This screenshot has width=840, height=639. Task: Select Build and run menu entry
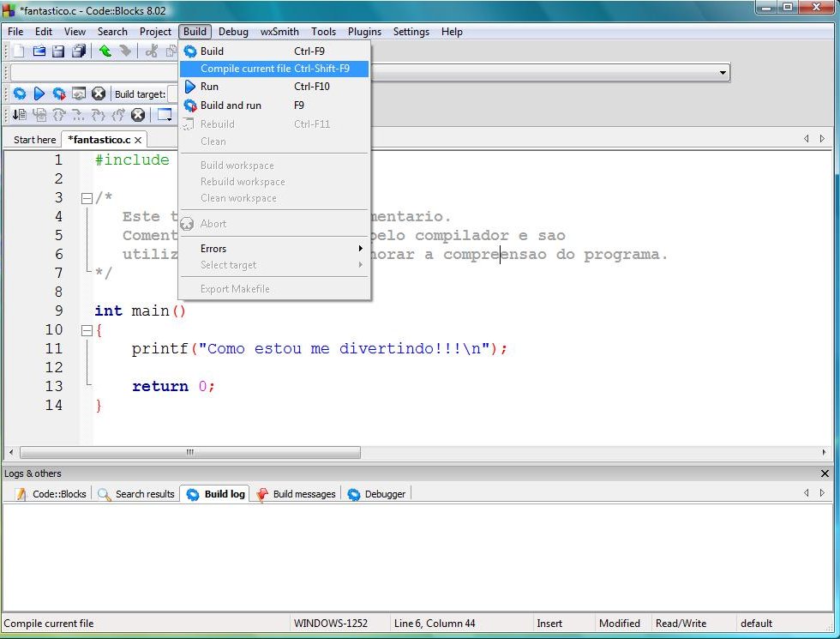tap(274, 105)
